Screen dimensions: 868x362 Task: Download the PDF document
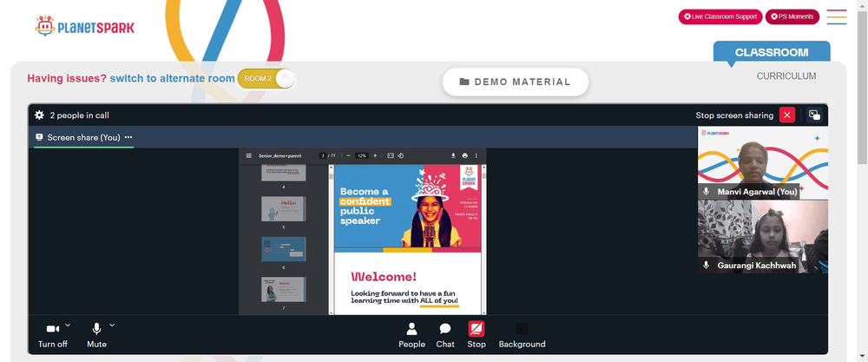[x=453, y=156]
